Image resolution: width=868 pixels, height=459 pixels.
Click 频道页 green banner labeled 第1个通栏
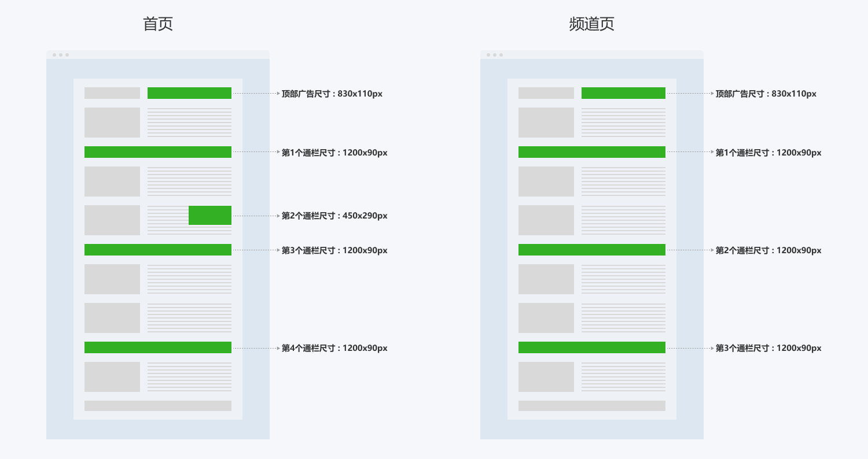point(591,152)
